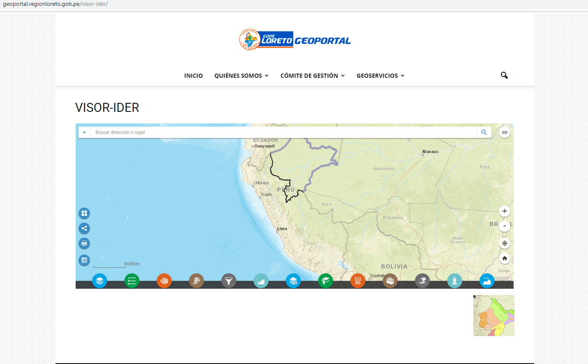Expand the GEOSERVICIOS menu

pyautogui.click(x=380, y=76)
